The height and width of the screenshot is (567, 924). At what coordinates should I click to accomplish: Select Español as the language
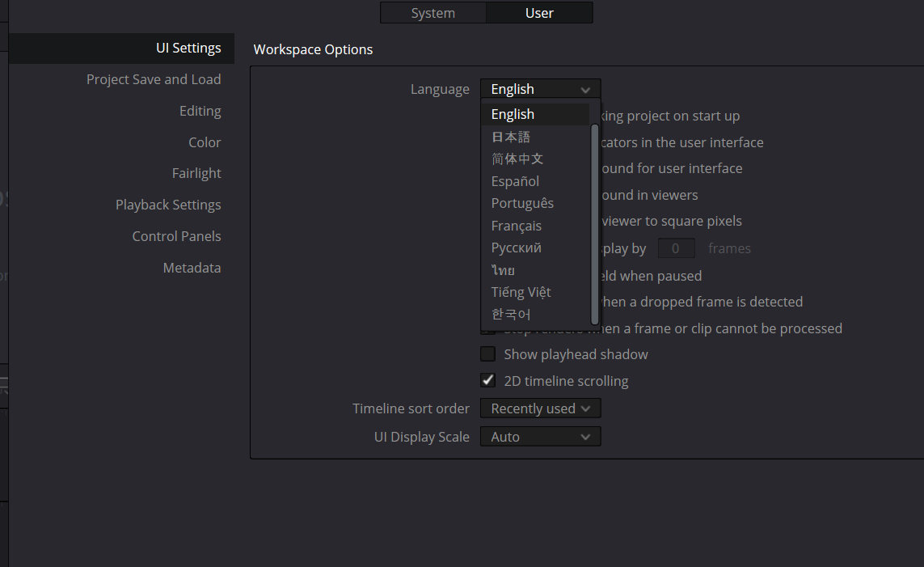(x=515, y=181)
